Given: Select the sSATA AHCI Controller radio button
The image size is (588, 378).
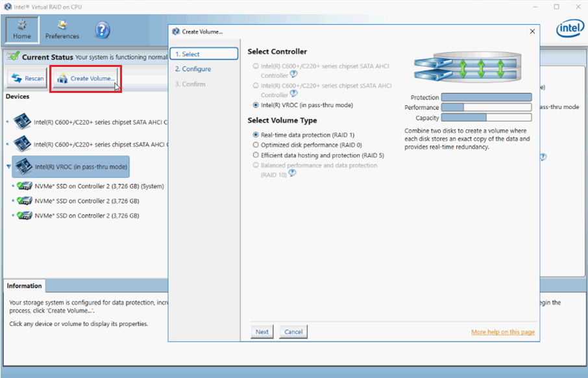Looking at the screenshot, I should [256, 86].
